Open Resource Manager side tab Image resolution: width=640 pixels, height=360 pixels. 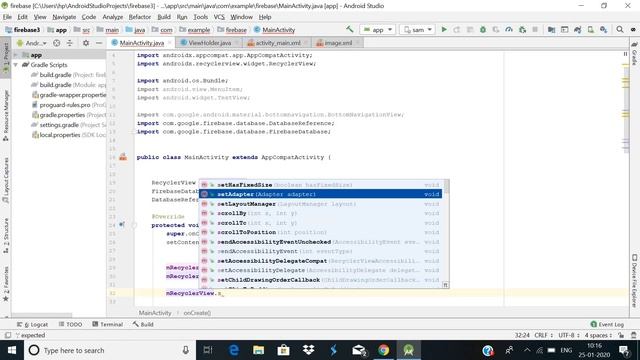pos(6,116)
